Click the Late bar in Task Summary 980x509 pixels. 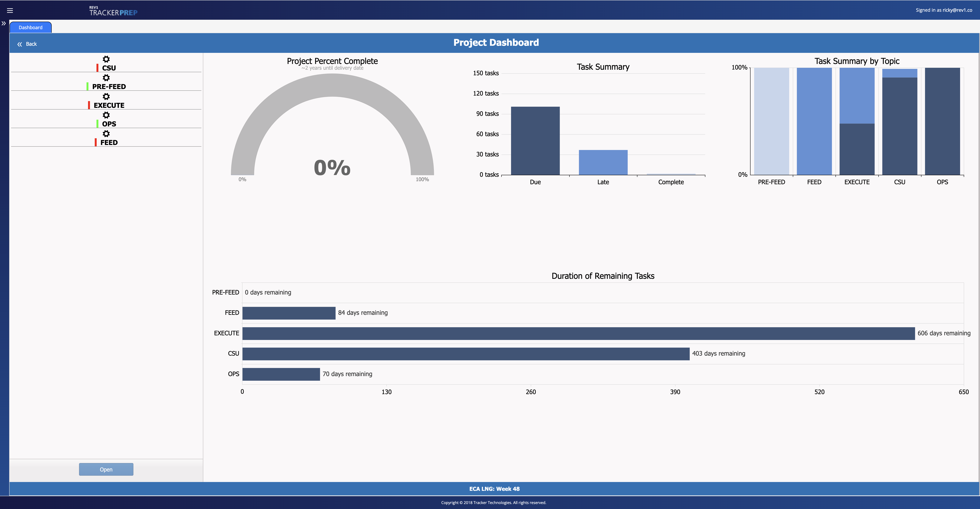tap(603, 163)
